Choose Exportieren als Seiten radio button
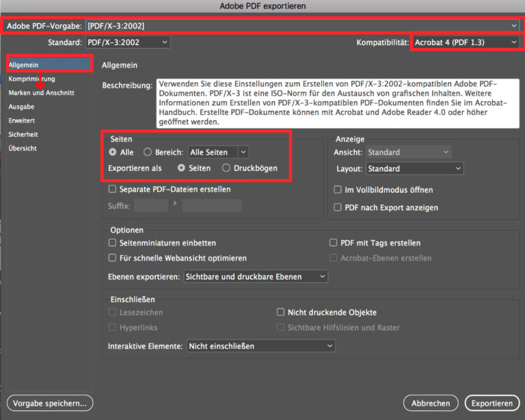 pos(181,168)
